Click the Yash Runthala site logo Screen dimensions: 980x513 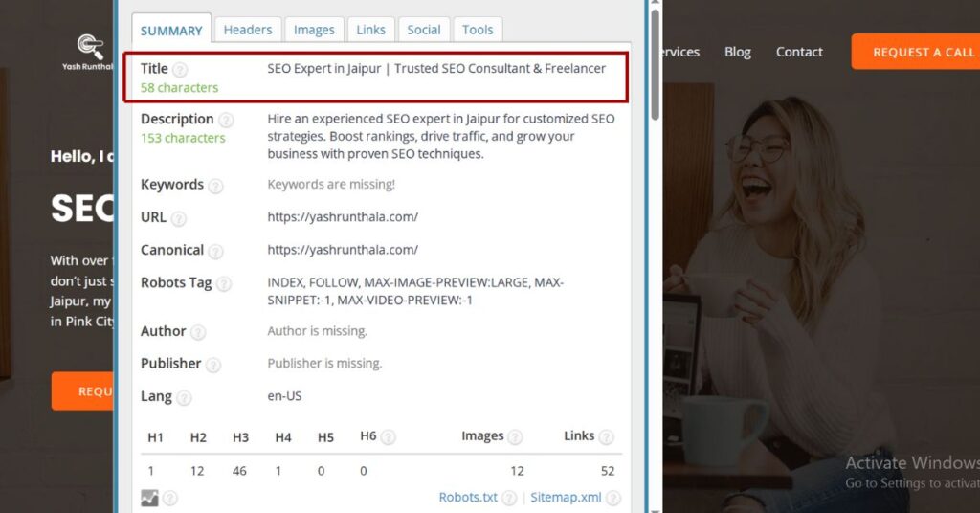pos(89,53)
